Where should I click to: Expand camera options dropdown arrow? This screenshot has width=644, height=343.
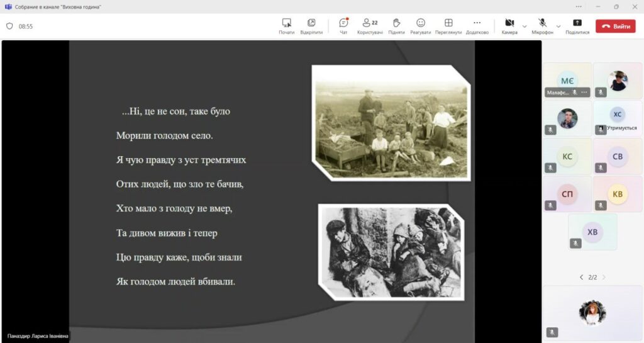click(x=525, y=26)
